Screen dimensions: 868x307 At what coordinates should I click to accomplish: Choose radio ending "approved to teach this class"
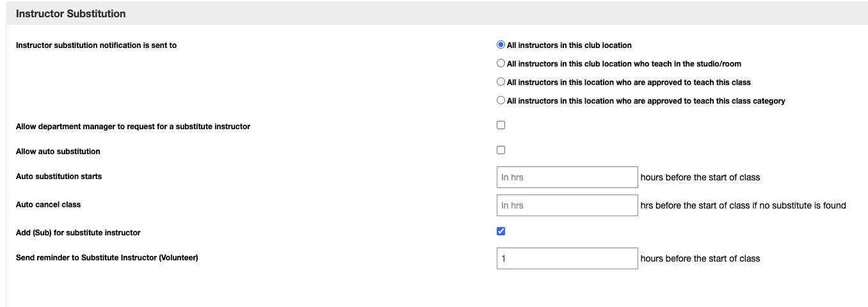point(501,82)
